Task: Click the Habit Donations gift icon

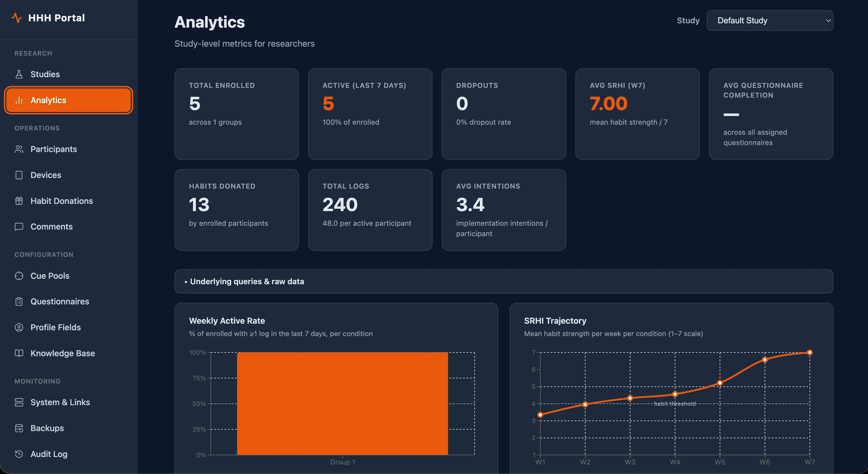Action: (x=19, y=201)
